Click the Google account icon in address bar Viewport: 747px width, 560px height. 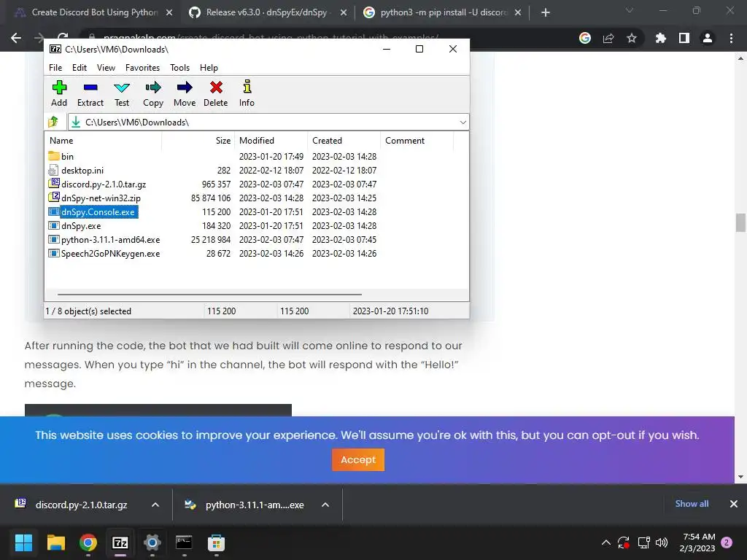click(x=584, y=38)
